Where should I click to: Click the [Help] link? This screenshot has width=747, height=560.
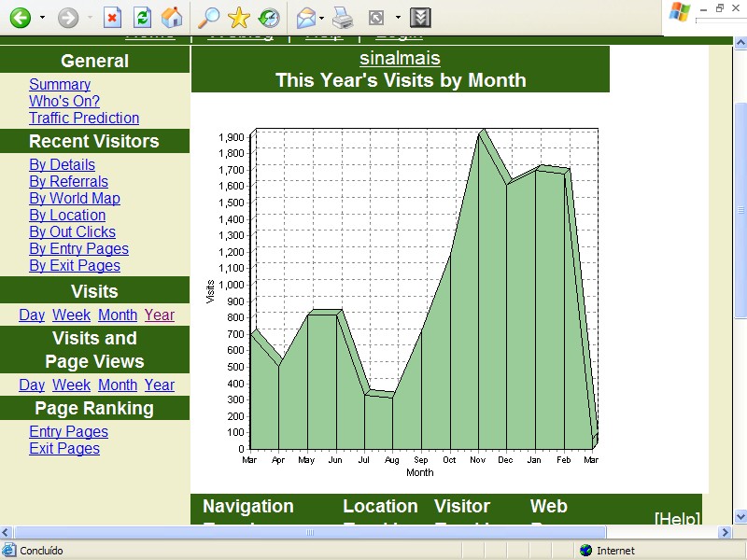coord(677,518)
